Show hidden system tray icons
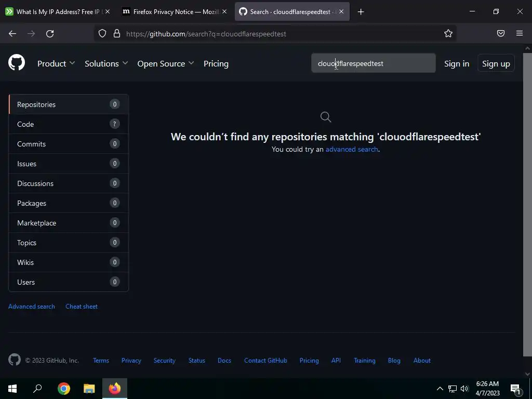Image resolution: width=532 pixels, height=399 pixels. 440,389
